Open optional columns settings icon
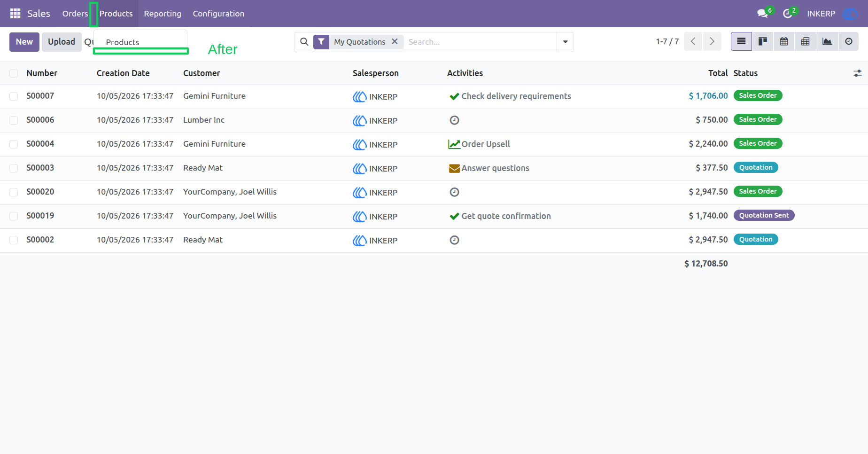Screen dimensions: 868x454 (x=857, y=73)
